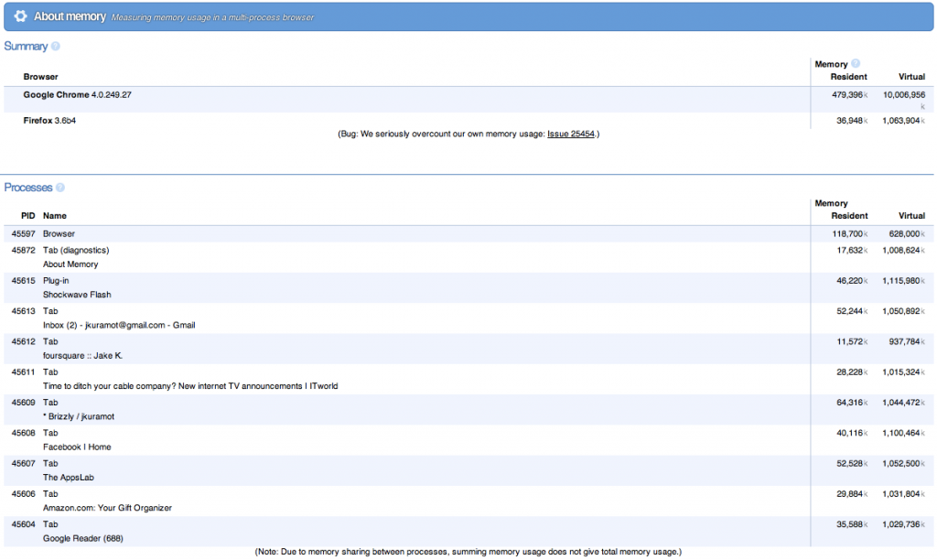Click the PID column header
937x560 pixels.
pyautogui.click(x=28, y=216)
